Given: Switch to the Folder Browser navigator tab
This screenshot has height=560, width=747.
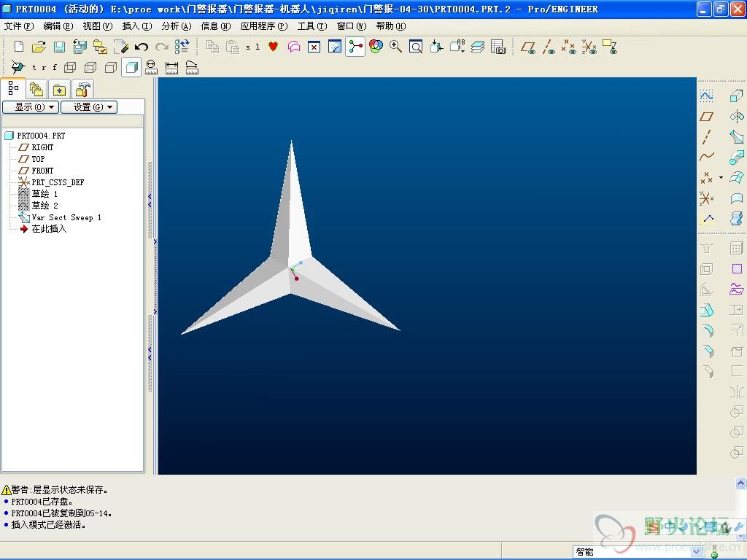Looking at the screenshot, I should coord(36,89).
